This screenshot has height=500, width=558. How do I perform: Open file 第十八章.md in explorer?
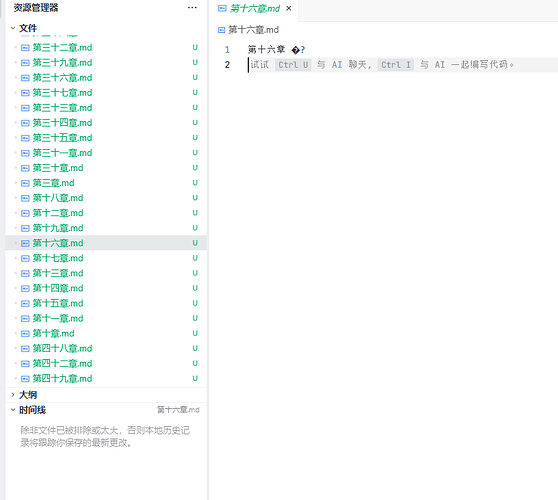click(x=106, y=198)
